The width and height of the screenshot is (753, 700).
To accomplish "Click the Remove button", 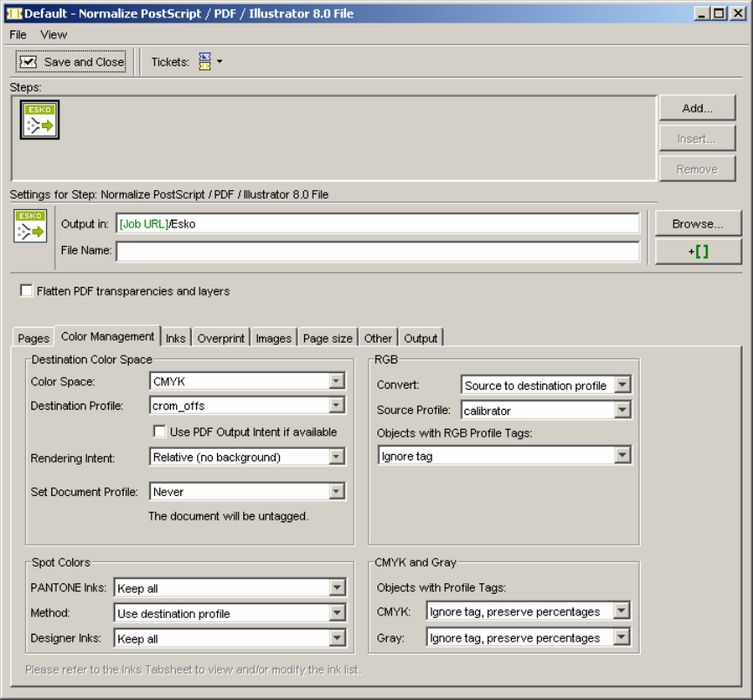I will (697, 169).
